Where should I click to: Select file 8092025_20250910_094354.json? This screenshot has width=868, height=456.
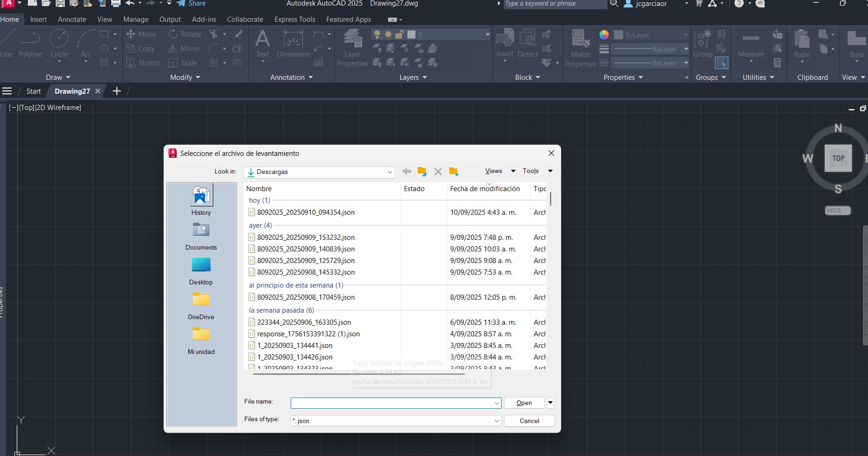point(306,212)
